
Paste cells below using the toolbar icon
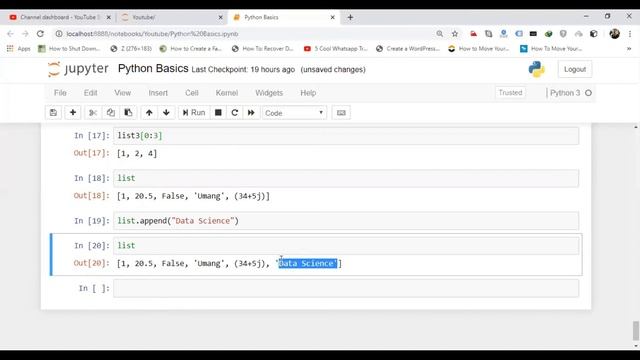(x=128, y=113)
